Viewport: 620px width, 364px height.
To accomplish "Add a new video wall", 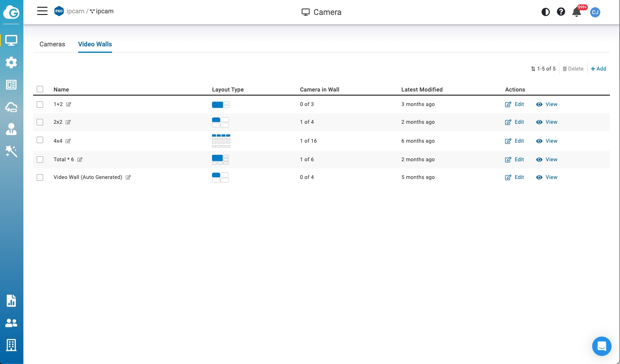I will (599, 69).
